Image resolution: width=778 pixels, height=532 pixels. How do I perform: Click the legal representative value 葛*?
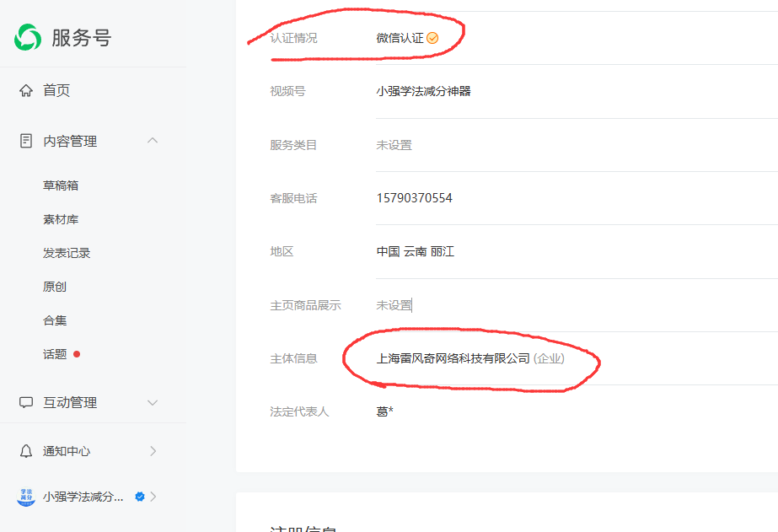(384, 411)
